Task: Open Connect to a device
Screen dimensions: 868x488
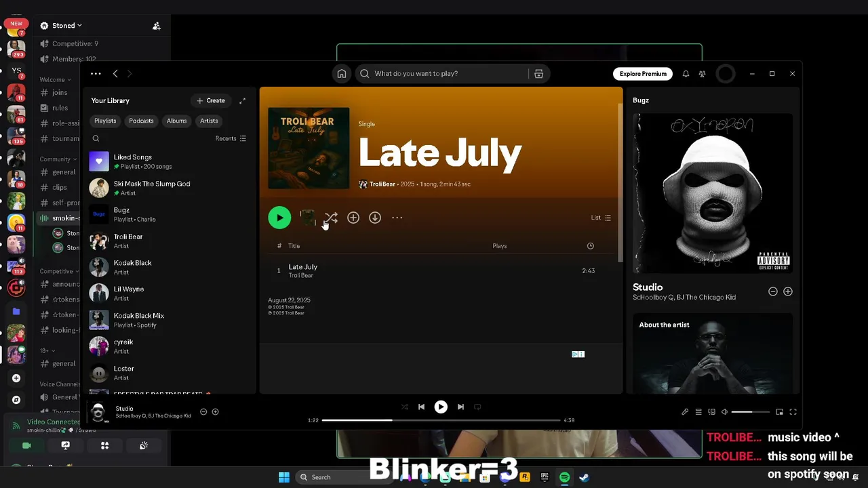Action: (712, 411)
